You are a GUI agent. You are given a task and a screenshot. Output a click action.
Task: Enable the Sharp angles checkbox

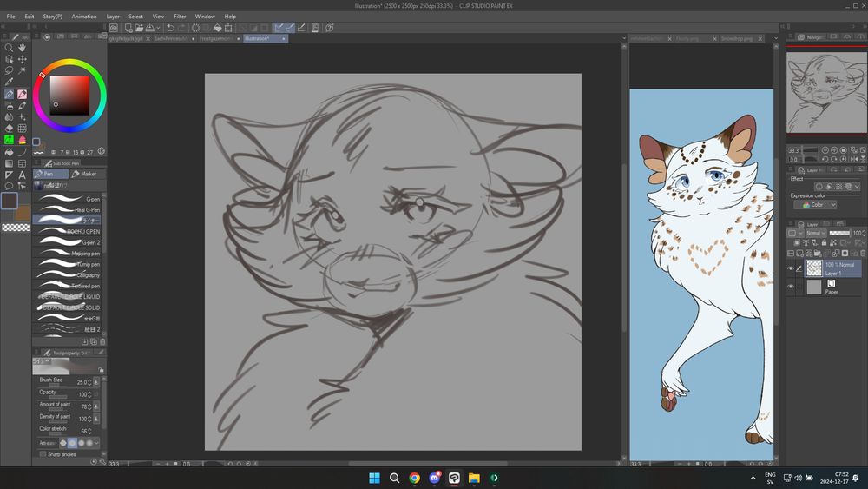pyautogui.click(x=43, y=453)
